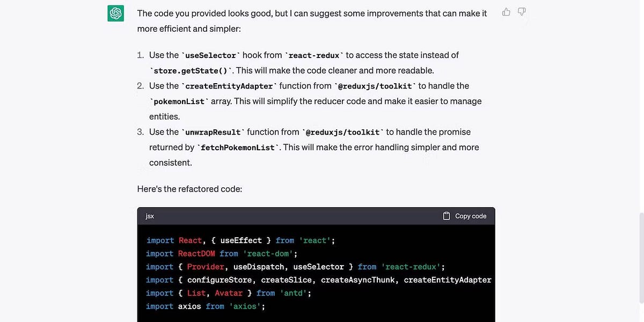The height and width of the screenshot is (322, 644).
Task: Click '@reduxjs/toolkit' in list item 3
Action: pos(342,133)
